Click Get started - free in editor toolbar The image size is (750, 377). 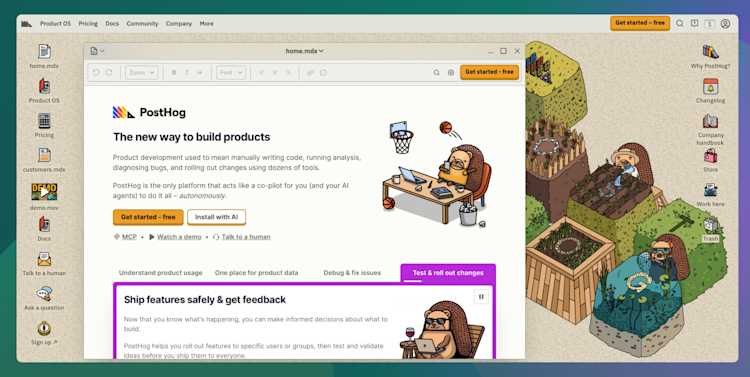[x=489, y=72]
